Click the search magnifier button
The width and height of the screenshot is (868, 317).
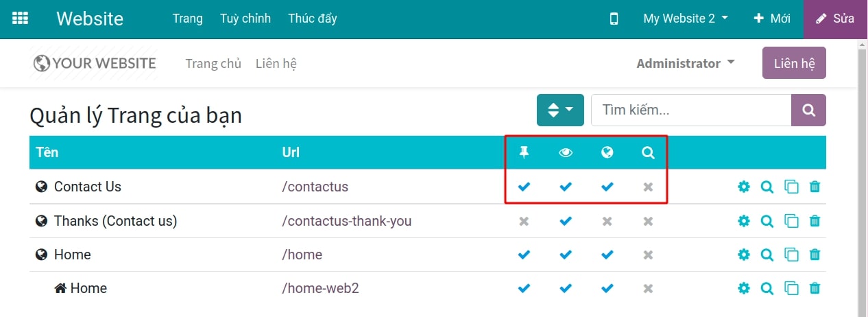coord(808,110)
